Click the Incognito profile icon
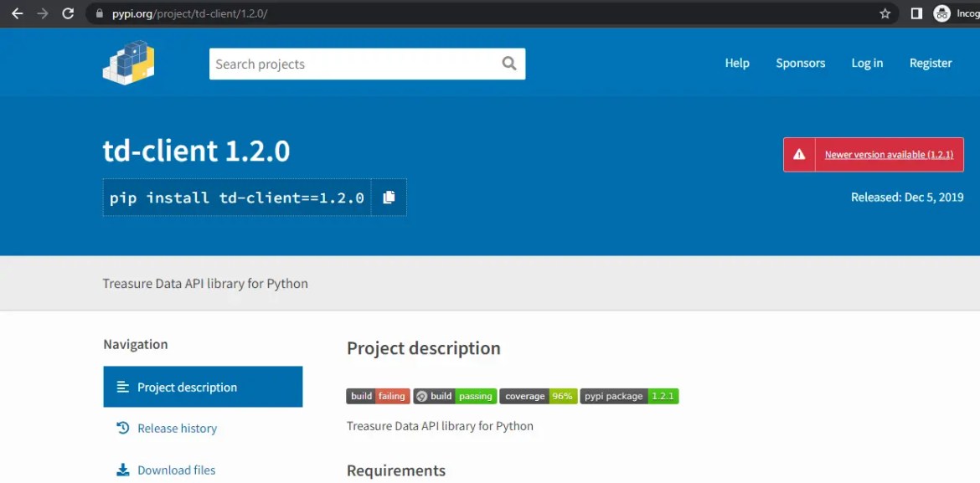This screenshot has height=483, width=980. (941, 13)
